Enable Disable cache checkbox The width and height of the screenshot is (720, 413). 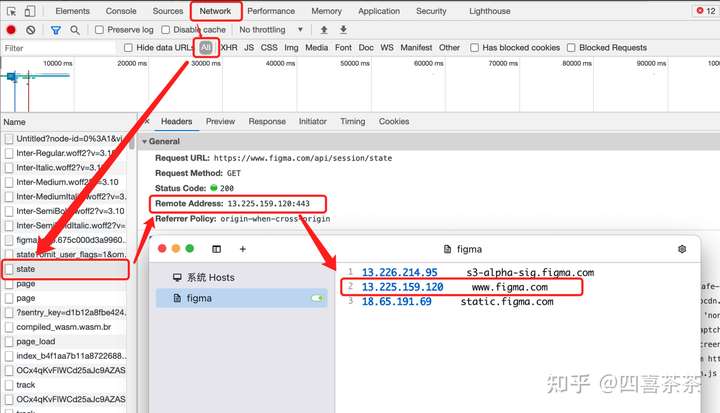tap(165, 30)
